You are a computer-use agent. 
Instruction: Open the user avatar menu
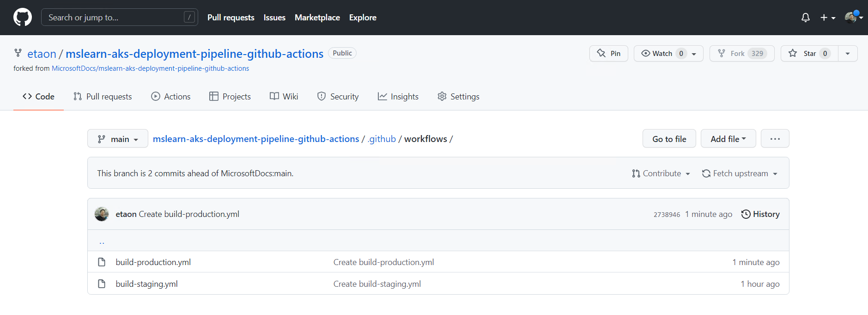pos(853,18)
